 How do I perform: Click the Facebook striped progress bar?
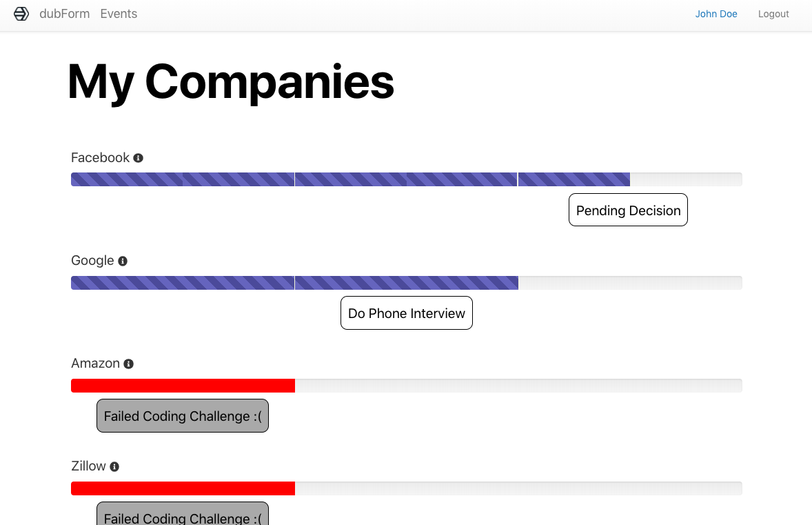351,179
